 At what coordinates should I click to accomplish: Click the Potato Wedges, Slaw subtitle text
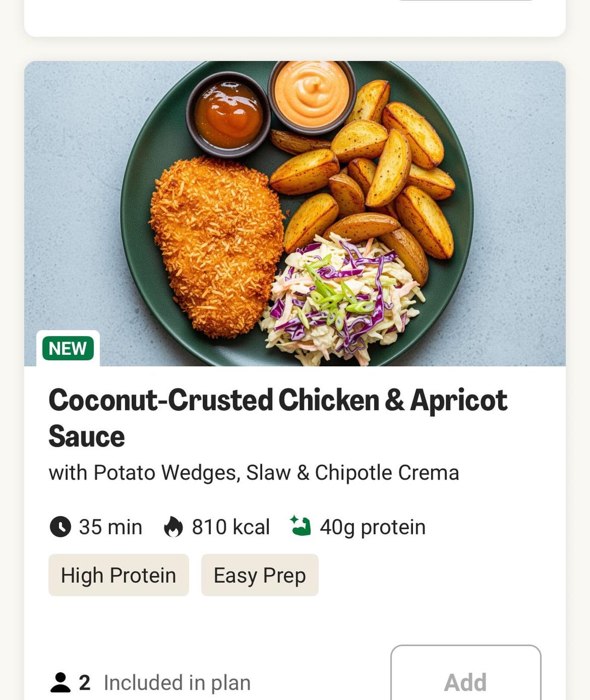point(253,473)
